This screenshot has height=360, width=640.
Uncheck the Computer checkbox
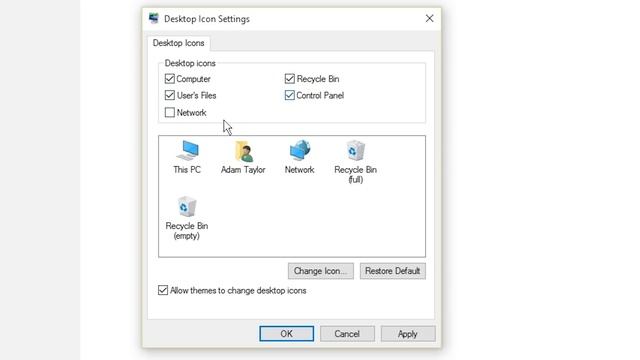point(170,78)
